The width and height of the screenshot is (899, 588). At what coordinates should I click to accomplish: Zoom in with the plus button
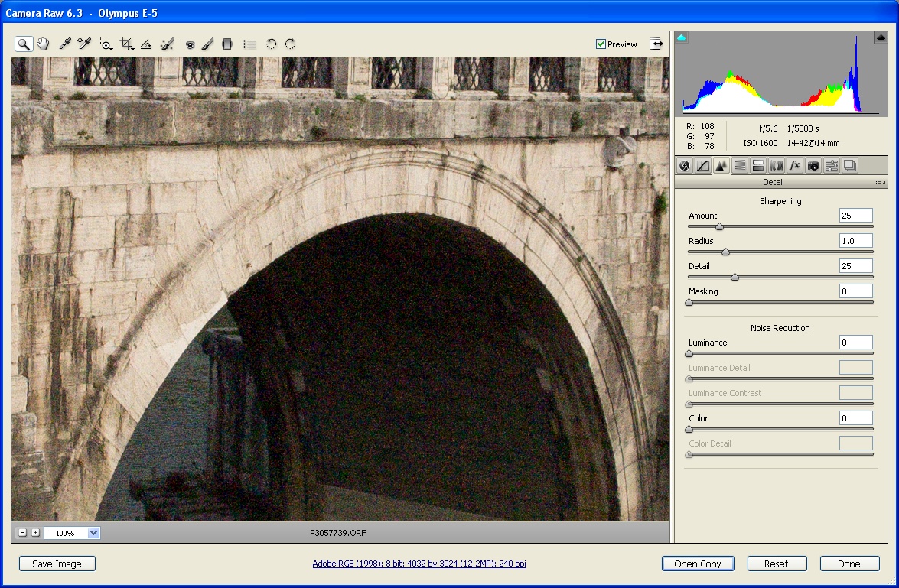coord(35,533)
